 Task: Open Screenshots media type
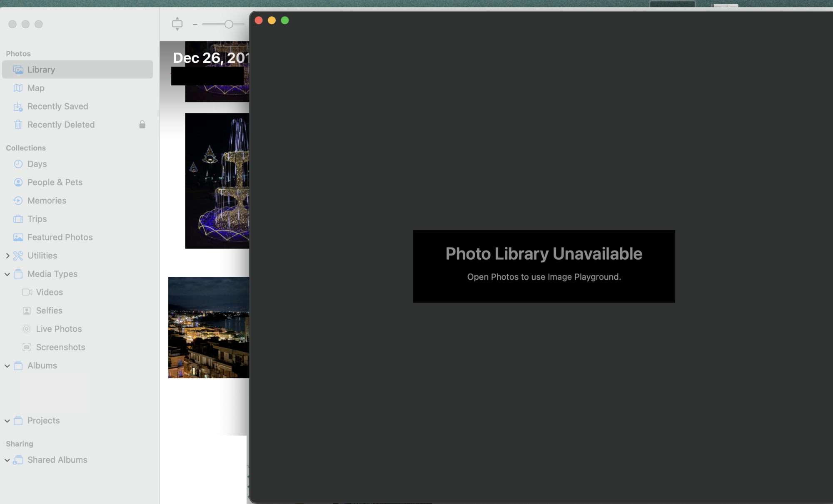pyautogui.click(x=60, y=347)
